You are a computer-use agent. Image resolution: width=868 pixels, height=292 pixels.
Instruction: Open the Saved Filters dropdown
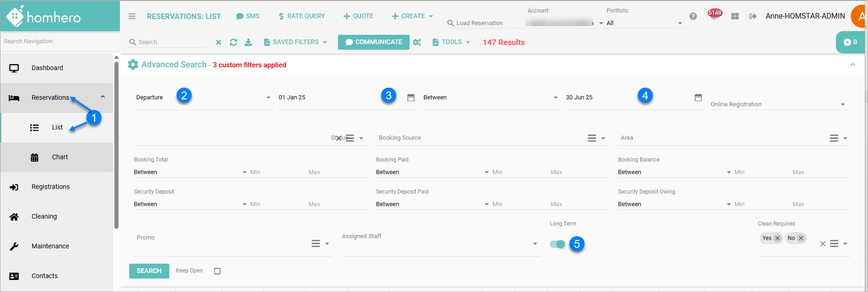point(295,42)
